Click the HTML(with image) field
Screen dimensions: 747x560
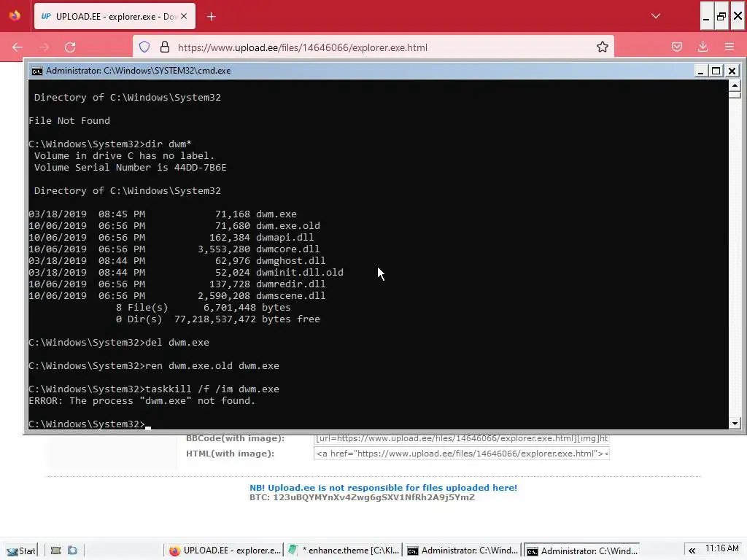pos(462,454)
